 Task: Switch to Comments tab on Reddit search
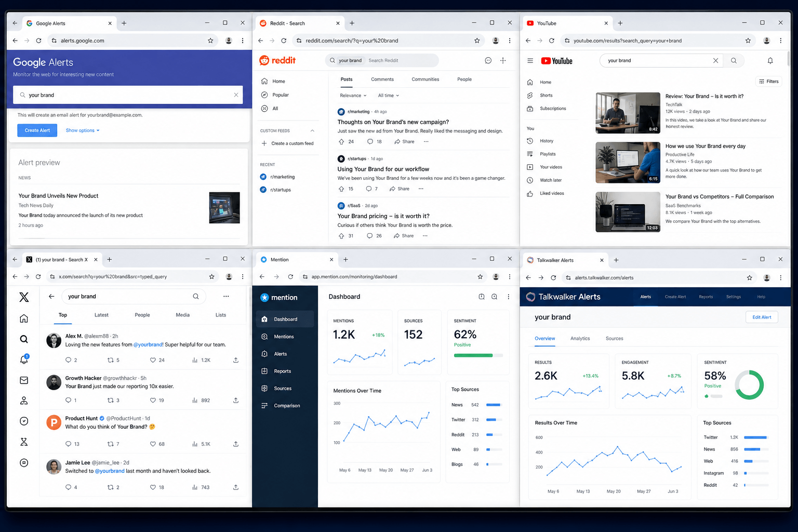click(382, 79)
